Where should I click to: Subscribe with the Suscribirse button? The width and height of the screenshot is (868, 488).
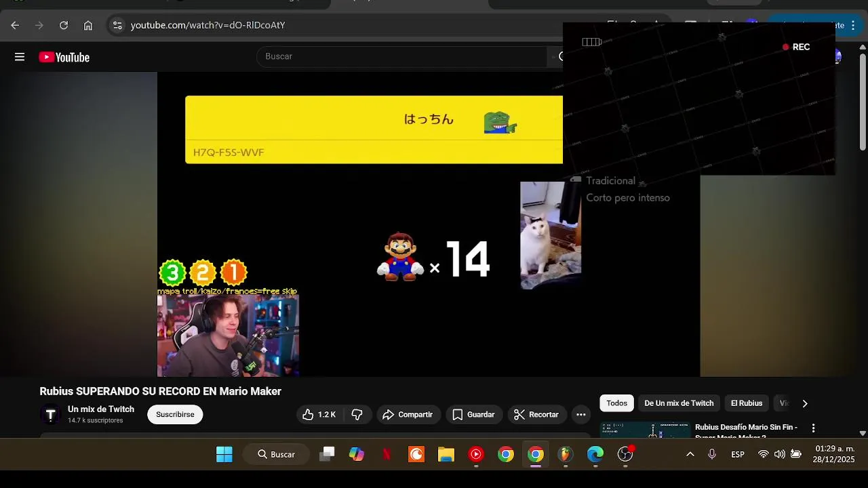(175, 414)
